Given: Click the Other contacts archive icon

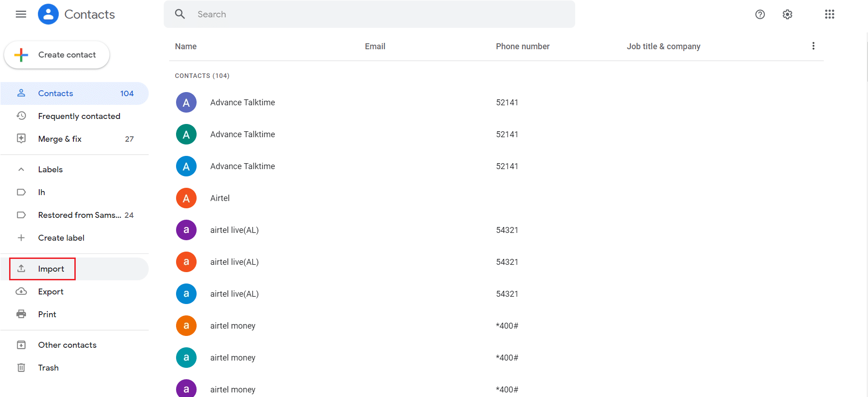Looking at the screenshot, I should pos(21,345).
